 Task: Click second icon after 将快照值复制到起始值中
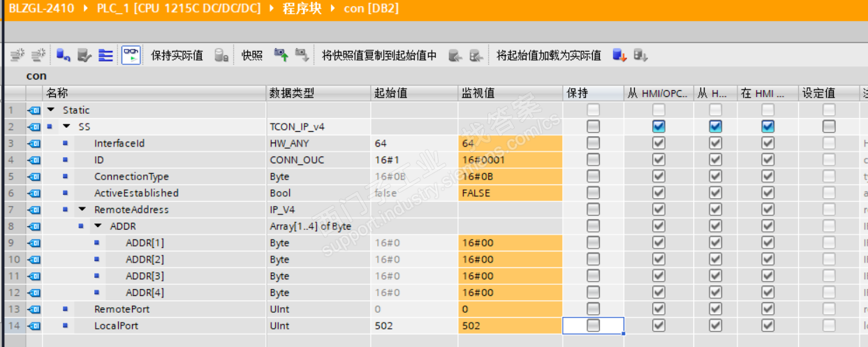476,55
